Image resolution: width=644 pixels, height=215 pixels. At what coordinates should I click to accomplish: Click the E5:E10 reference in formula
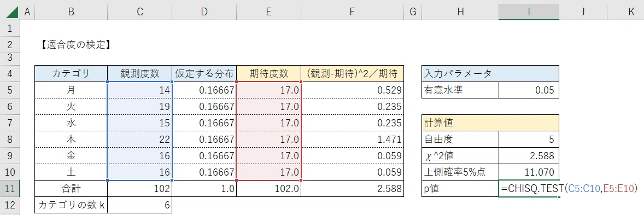[618, 189]
